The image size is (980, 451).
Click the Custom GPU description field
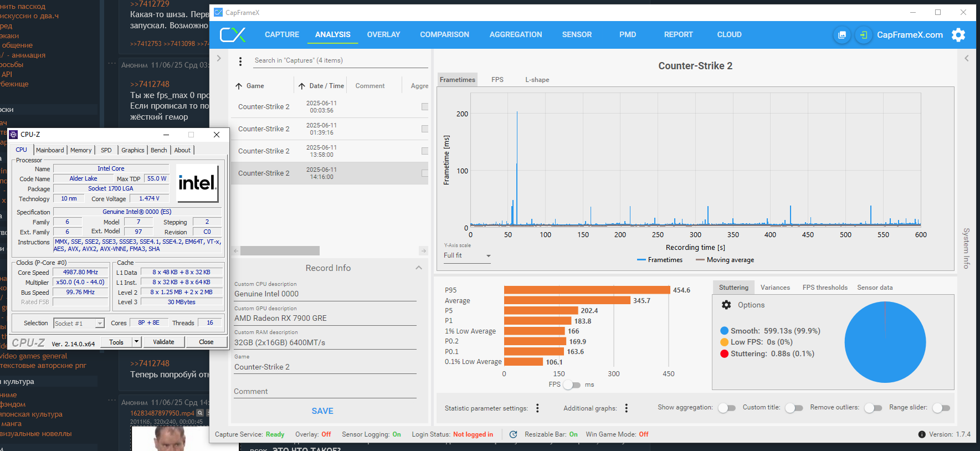325,318
